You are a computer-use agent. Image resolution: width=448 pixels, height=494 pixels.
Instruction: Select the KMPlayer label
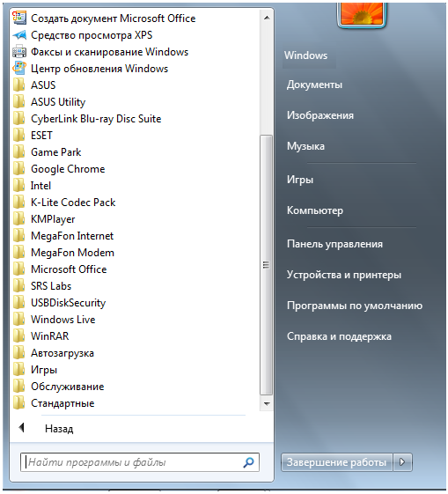53,219
